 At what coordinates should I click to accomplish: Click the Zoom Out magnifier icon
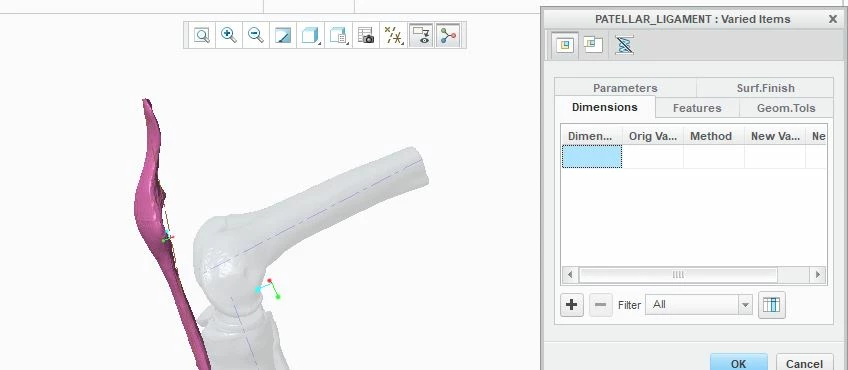point(256,36)
